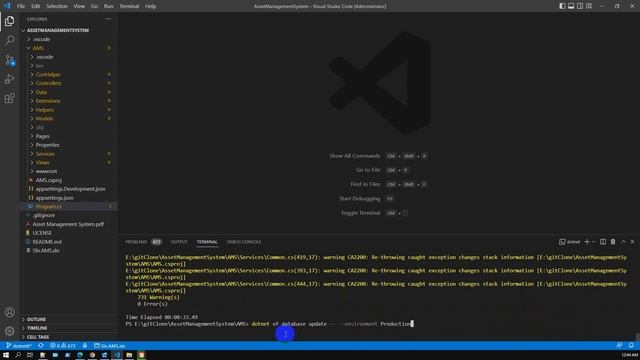This screenshot has height=360, width=640.
Task: Expand the Pages folder
Action: 69,136
